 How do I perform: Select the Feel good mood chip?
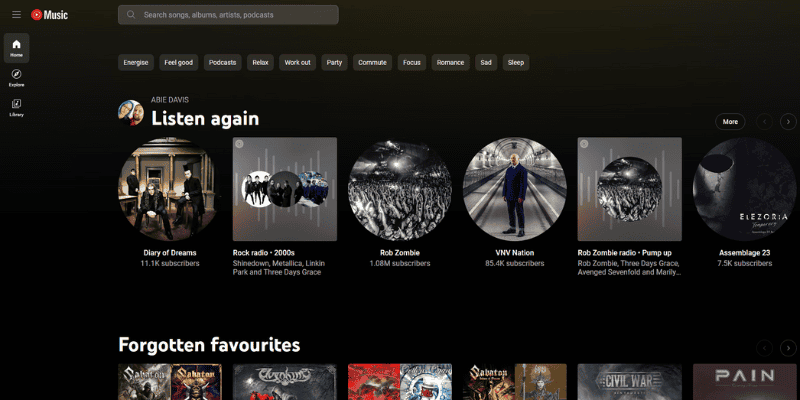[179, 63]
